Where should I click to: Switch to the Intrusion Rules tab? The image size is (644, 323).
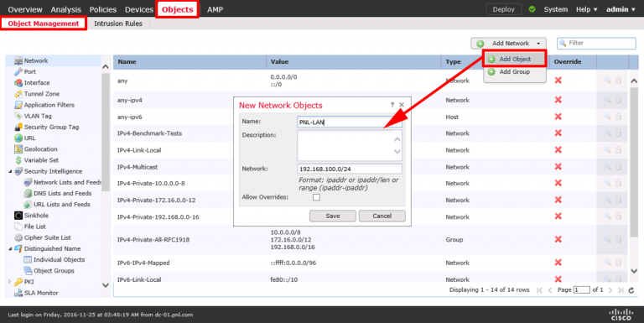pyautogui.click(x=118, y=23)
